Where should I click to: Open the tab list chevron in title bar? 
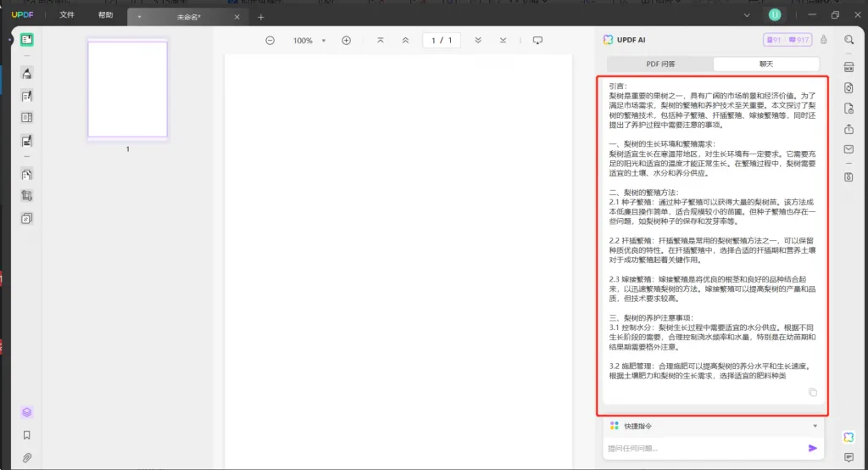(x=747, y=15)
